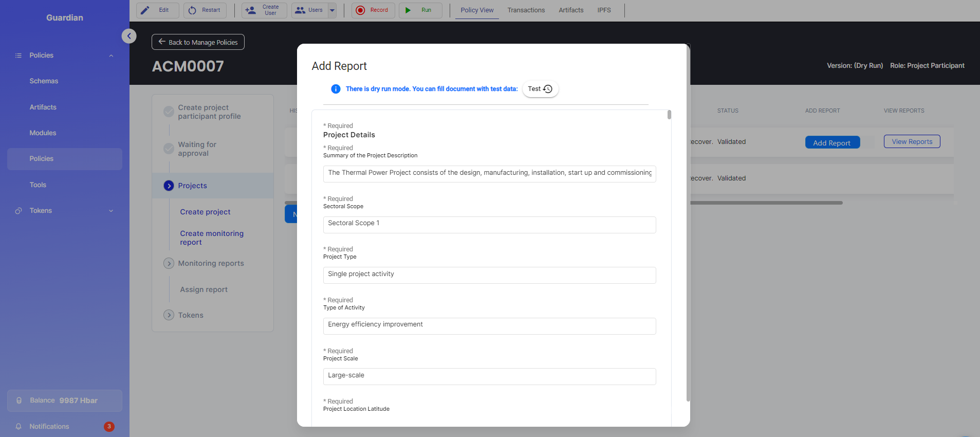This screenshot has width=980, height=437.
Task: Click the Create User icon
Action: 251,10
